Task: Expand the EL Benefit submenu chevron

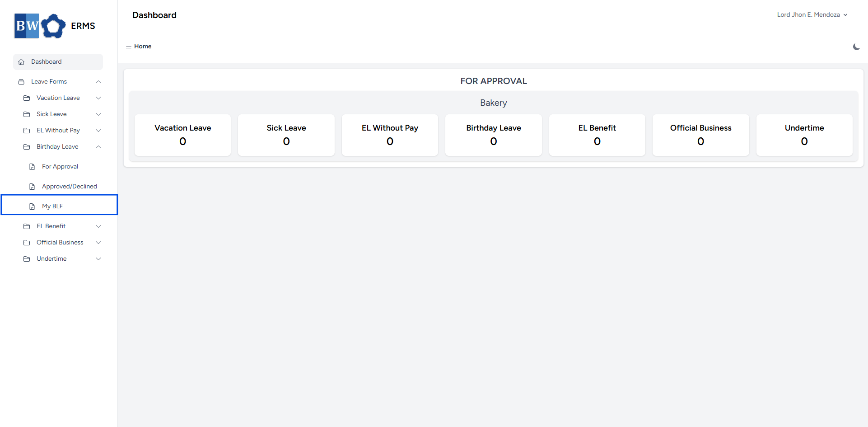Action: [x=98, y=226]
